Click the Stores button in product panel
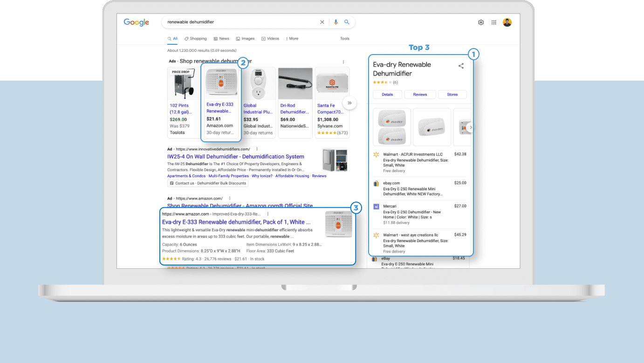Screen dimensions: 644x363 (452, 94)
